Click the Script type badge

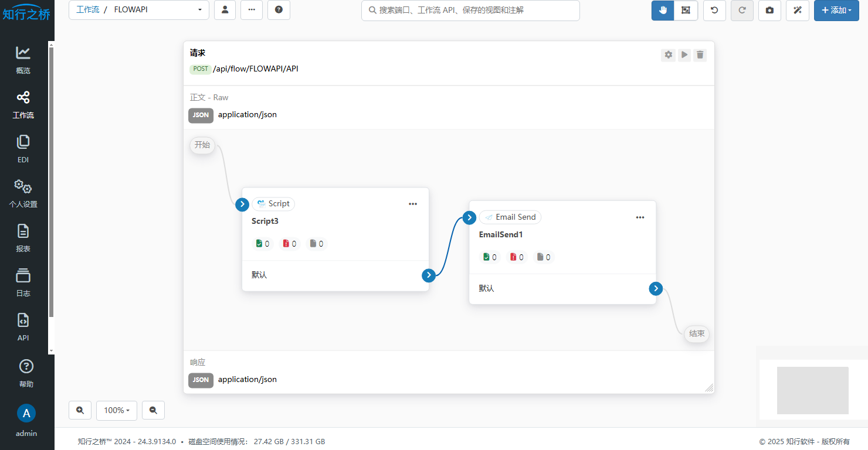(x=273, y=204)
